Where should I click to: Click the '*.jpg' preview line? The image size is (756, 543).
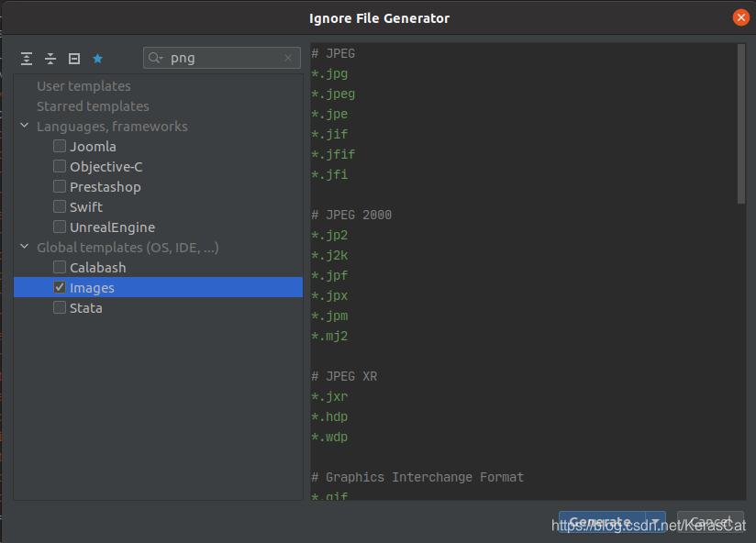tap(329, 73)
